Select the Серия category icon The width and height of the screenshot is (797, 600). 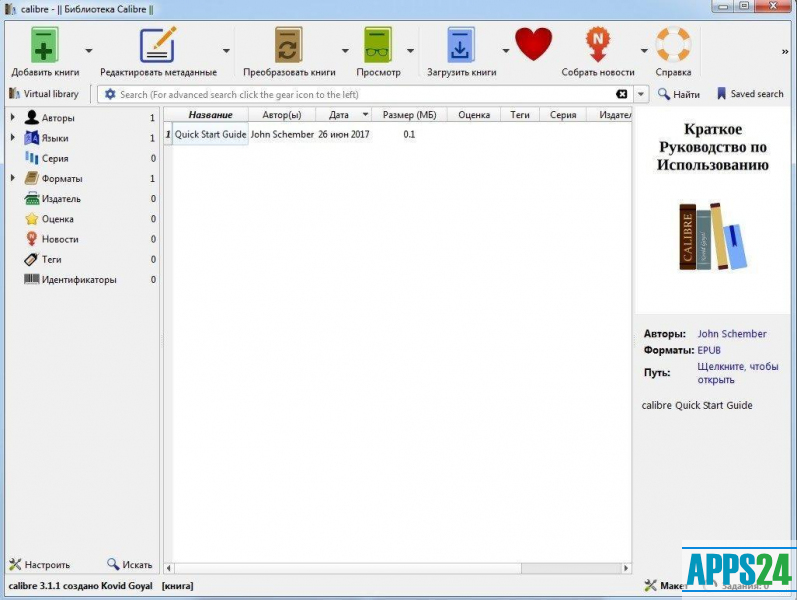coord(32,158)
